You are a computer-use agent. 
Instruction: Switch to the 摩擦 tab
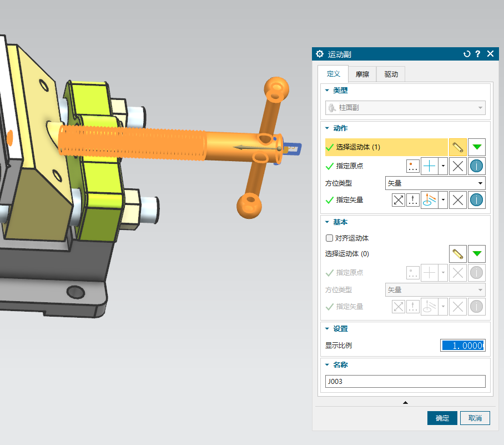(362, 74)
